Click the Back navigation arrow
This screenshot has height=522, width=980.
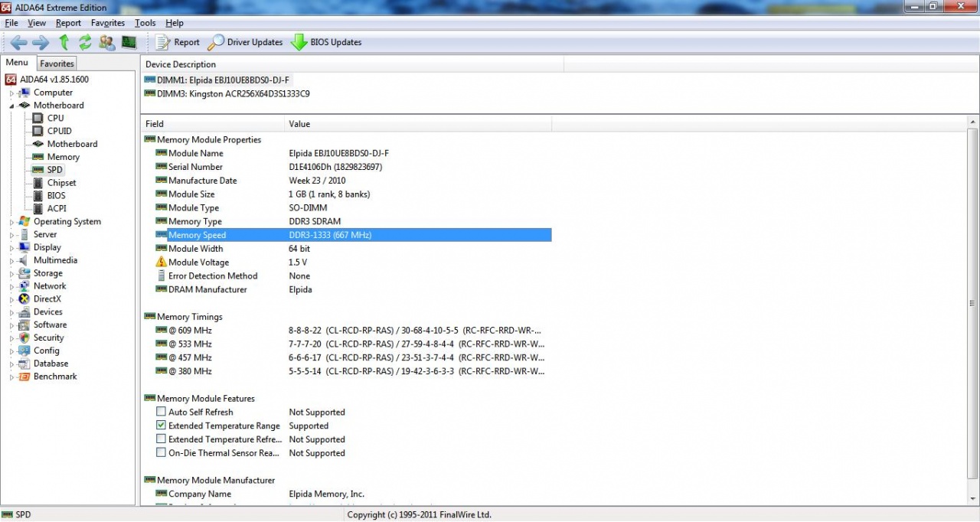click(18, 42)
